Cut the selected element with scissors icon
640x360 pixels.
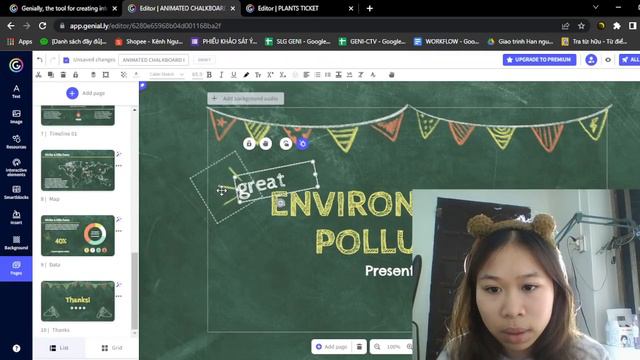pos(39,75)
